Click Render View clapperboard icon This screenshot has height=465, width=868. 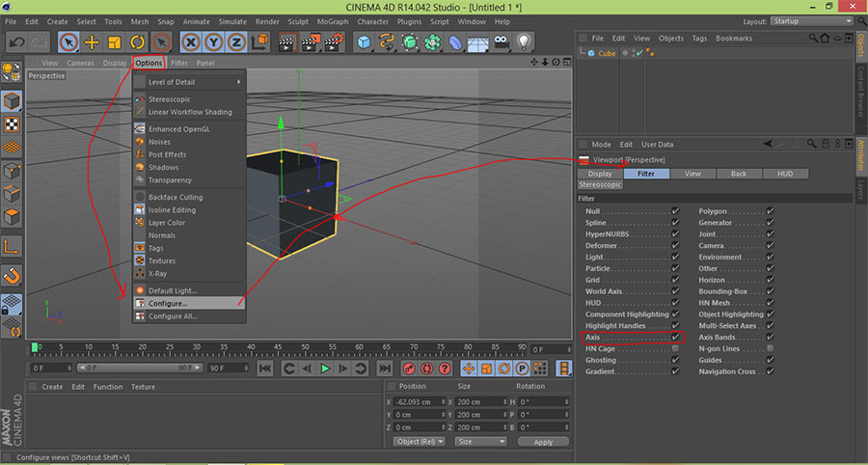tap(287, 42)
